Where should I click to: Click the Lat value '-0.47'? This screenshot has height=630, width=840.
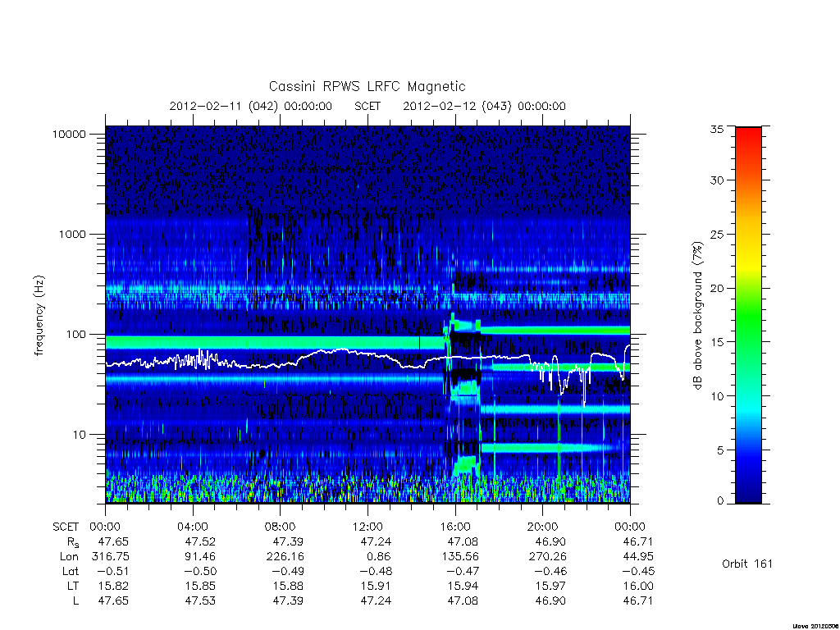pos(461,571)
